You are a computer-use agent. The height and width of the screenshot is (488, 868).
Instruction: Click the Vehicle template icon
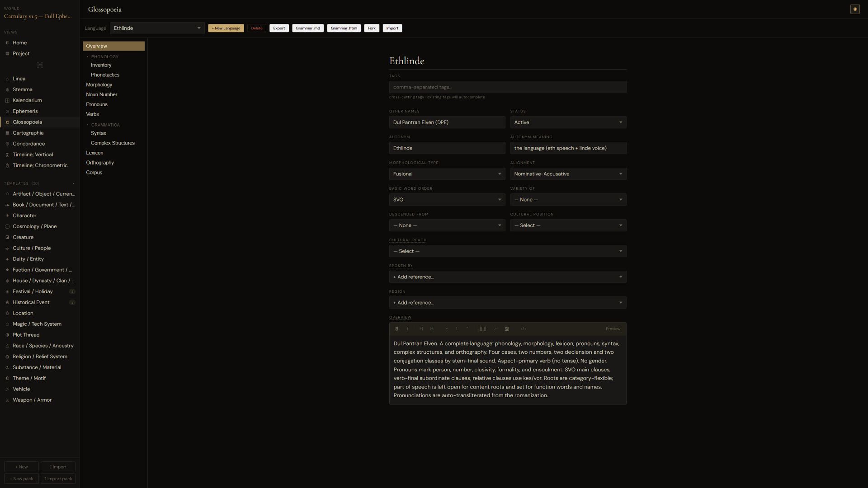point(7,389)
